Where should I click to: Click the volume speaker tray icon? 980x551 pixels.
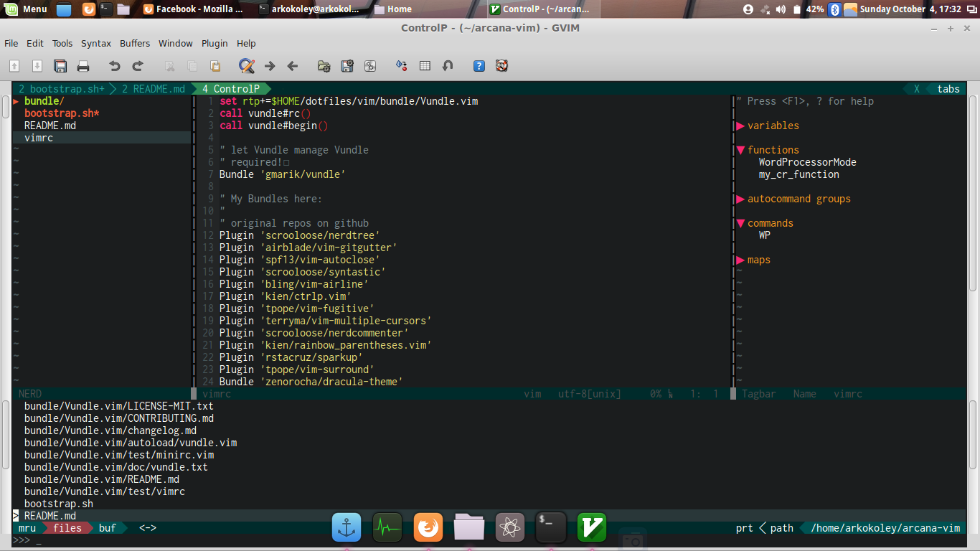coord(781,9)
